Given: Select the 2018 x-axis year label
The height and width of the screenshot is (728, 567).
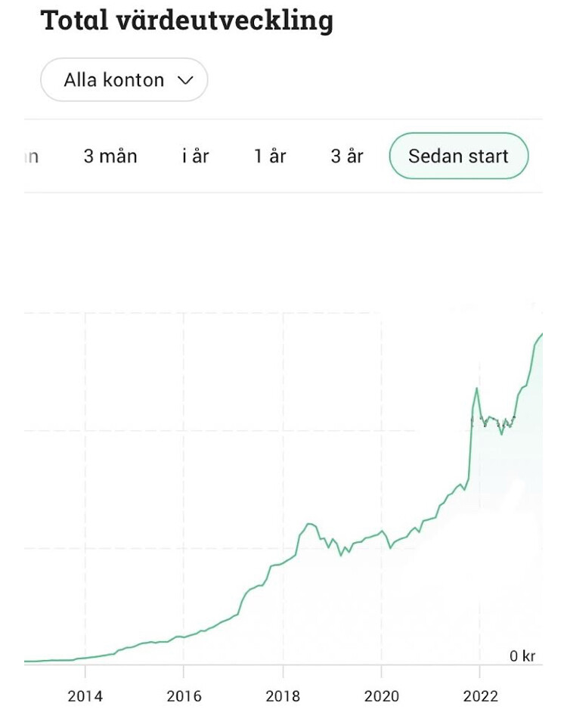Looking at the screenshot, I should tap(283, 696).
